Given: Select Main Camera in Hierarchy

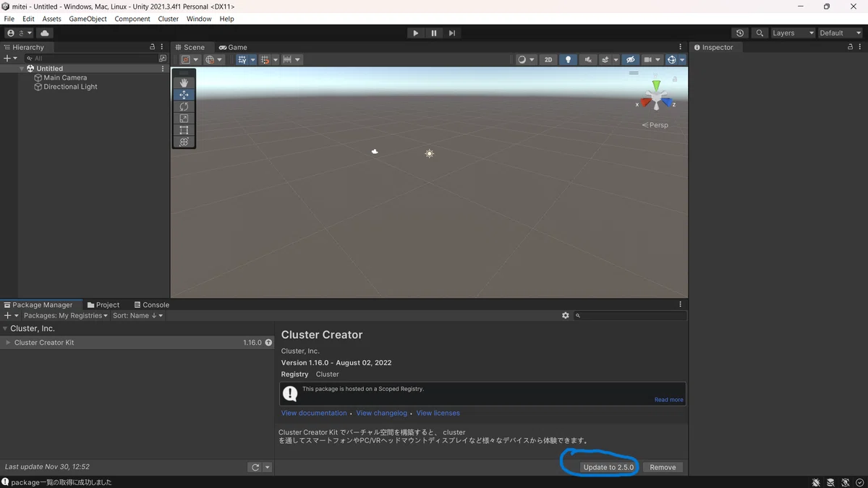Looking at the screenshot, I should click(65, 77).
